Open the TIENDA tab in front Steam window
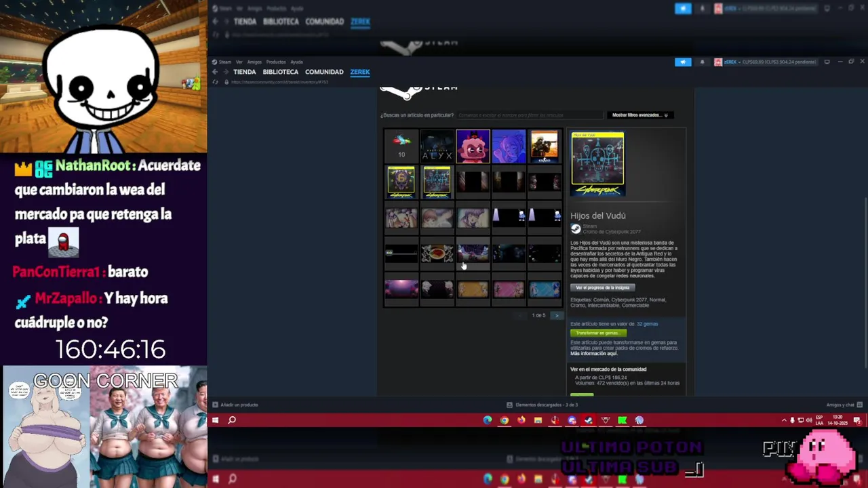This screenshot has width=868, height=488. point(245,72)
